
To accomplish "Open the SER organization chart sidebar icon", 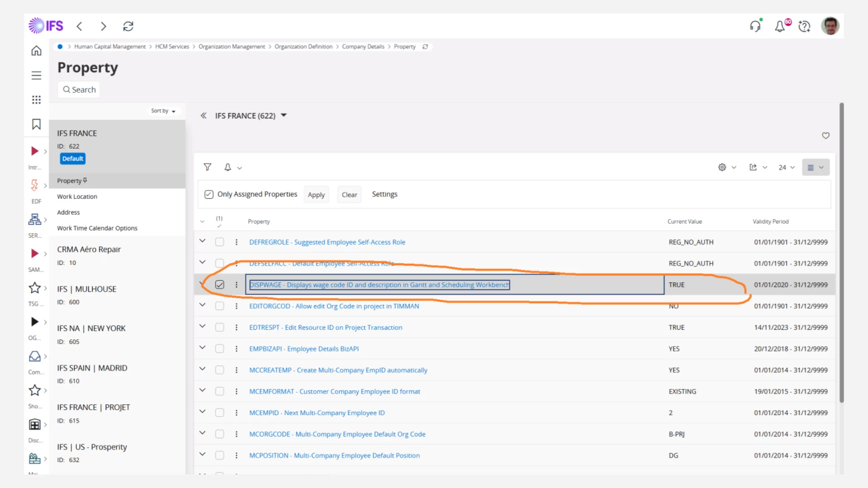I will (35, 220).
